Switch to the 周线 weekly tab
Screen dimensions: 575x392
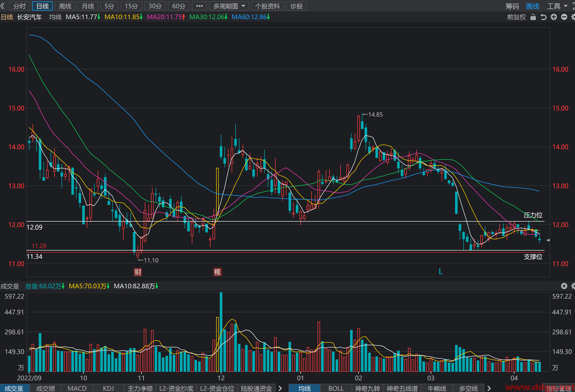coord(65,6)
